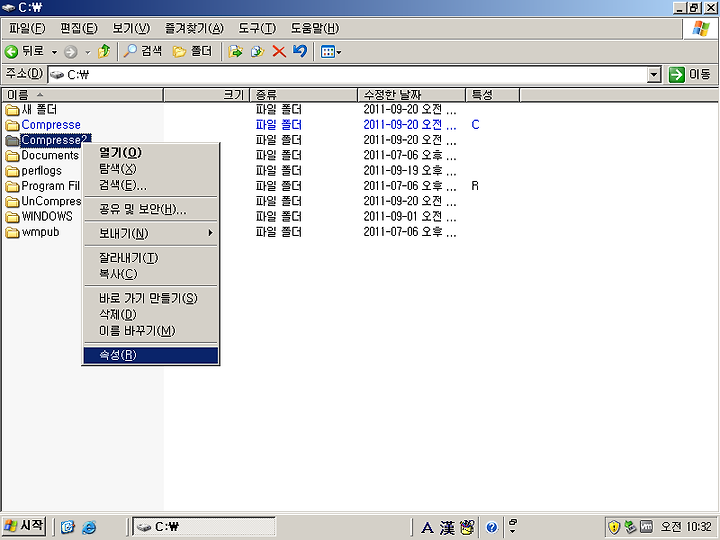Click the 'R' attribute of Program Files row

click(x=475, y=186)
